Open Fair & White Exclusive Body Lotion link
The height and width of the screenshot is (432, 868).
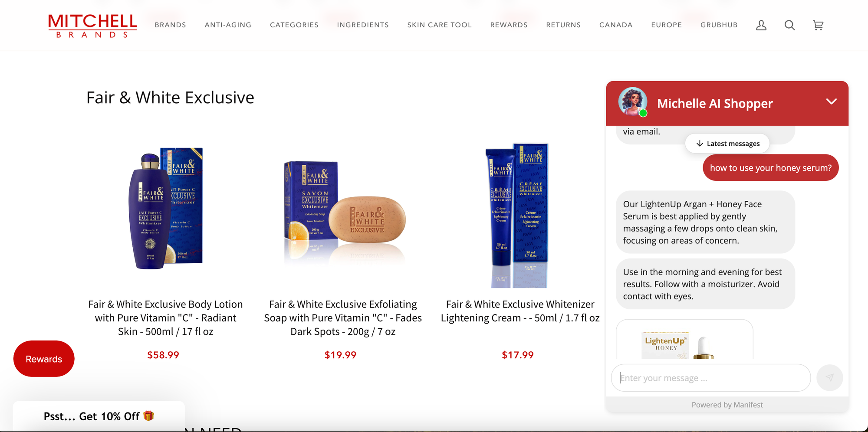[x=165, y=318]
